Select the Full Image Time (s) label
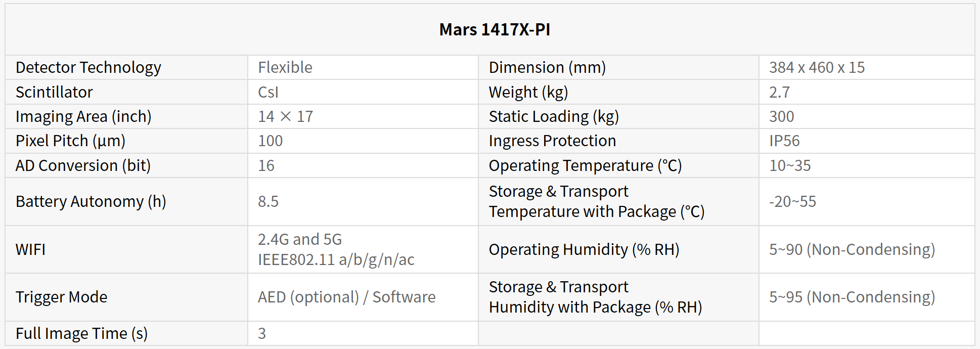 coord(81,333)
